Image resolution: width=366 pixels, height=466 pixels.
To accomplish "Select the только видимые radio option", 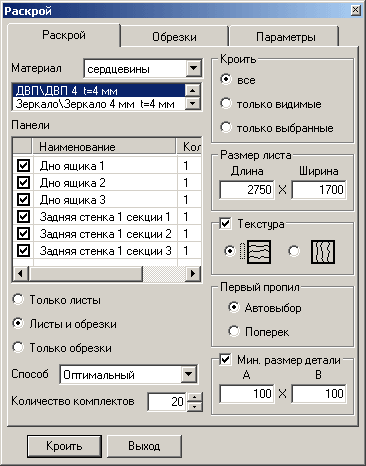I will (226, 104).
